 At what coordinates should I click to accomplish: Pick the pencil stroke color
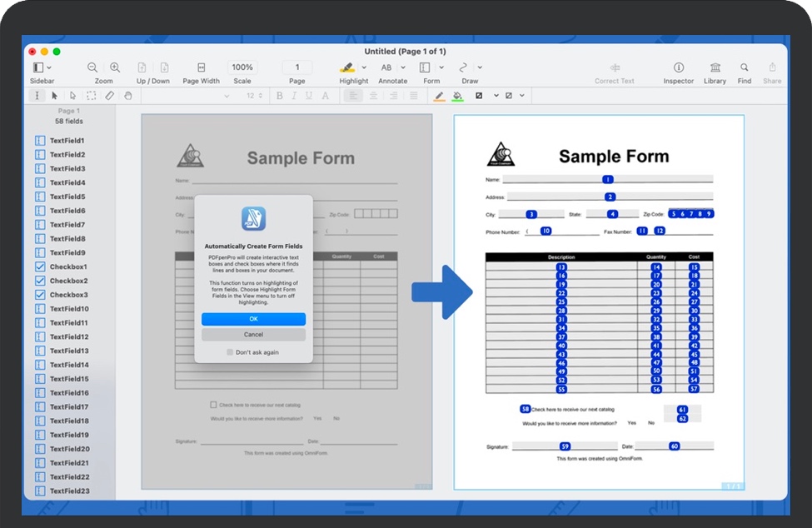[439, 97]
